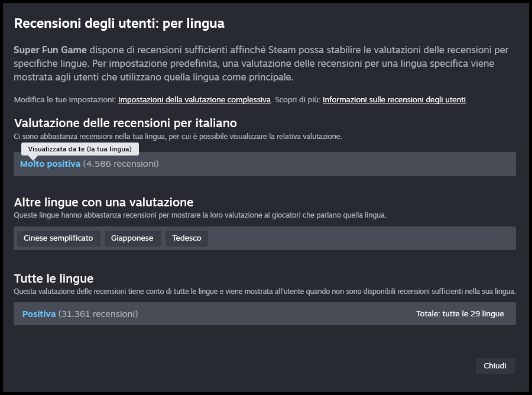Click the 'Modifica le tue impostazioni' label
Screen dimensions: 532x395
coord(64,100)
